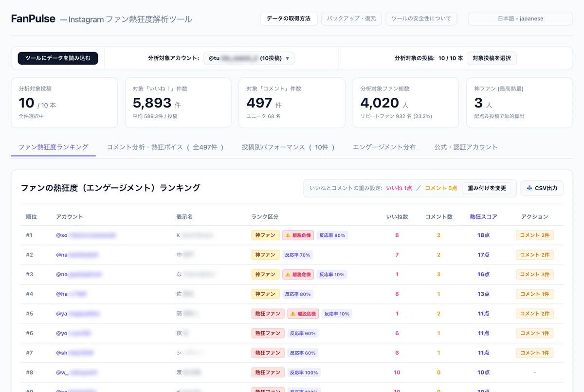The image size is (584, 392).
Task: Click コメント 1件 in row #4
Action: coord(535,294)
